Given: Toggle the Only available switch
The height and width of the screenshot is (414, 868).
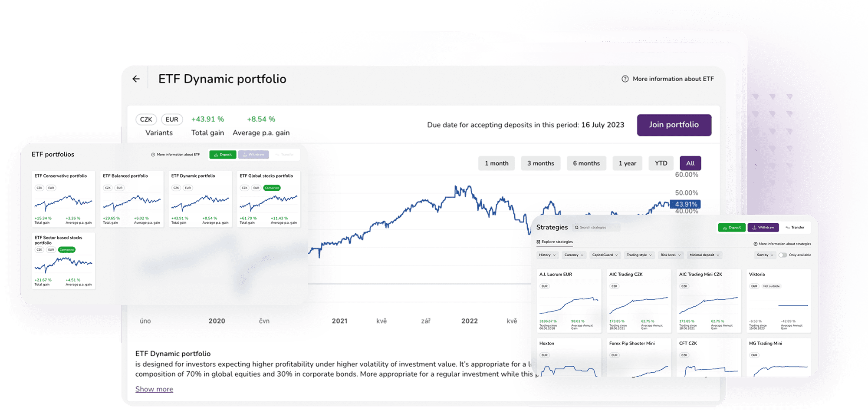Looking at the screenshot, I should coord(783,255).
